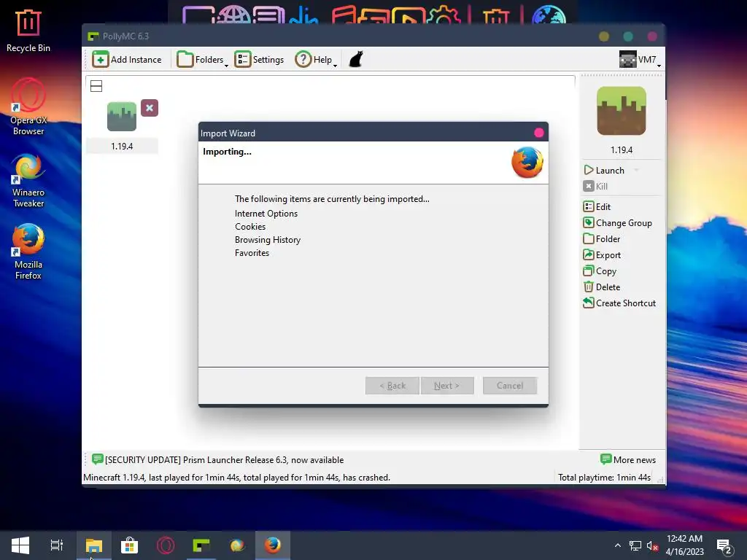Click Edit in instance sidebar
This screenshot has height=560, width=747.
[597, 206]
